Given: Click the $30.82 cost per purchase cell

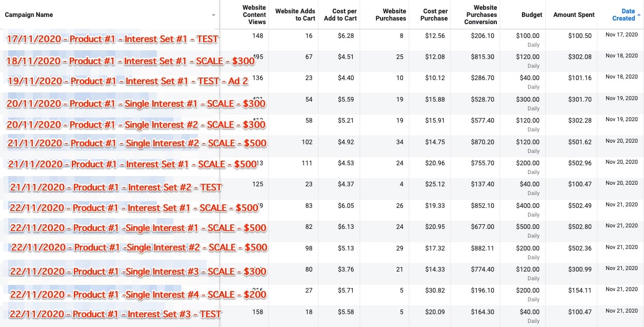Looking at the screenshot, I should point(435,290).
